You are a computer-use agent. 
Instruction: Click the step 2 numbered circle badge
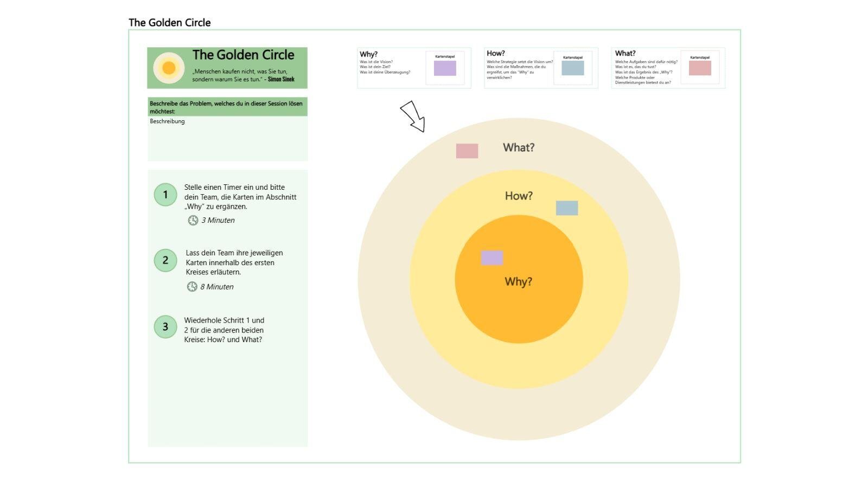pyautogui.click(x=165, y=260)
